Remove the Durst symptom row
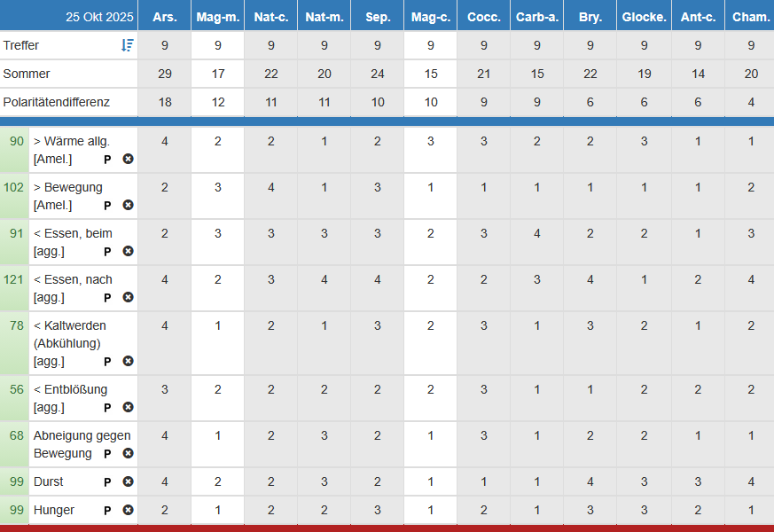 click(128, 482)
